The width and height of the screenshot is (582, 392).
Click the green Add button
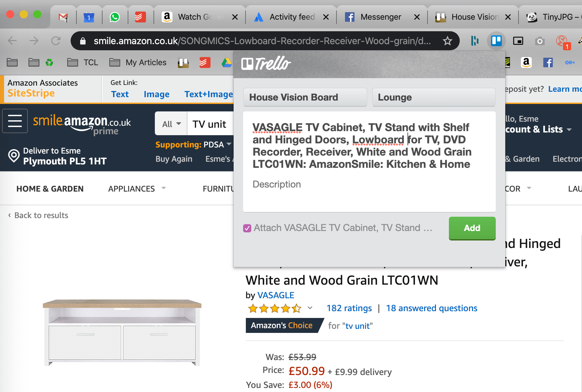coord(472,228)
